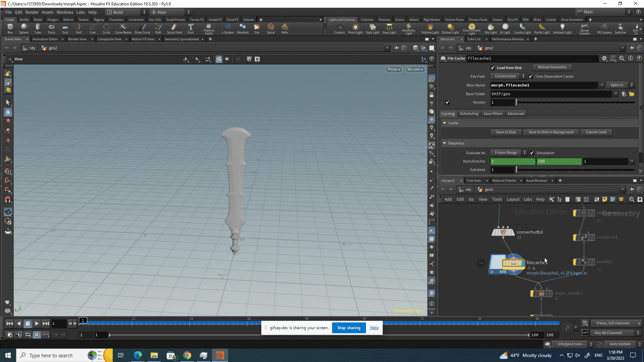This screenshot has height=362, width=644.
Task: Create a Distant Light
Action: (450, 28)
